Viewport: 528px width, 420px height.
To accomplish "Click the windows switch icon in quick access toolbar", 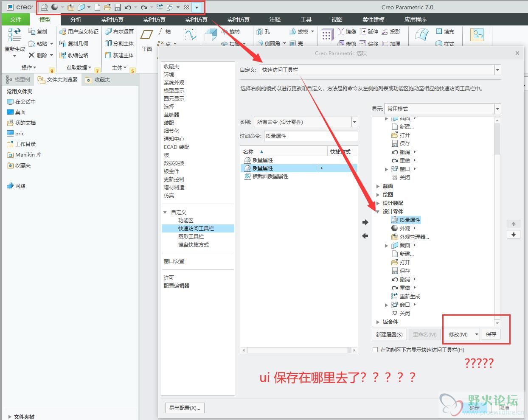I will pos(170,7).
